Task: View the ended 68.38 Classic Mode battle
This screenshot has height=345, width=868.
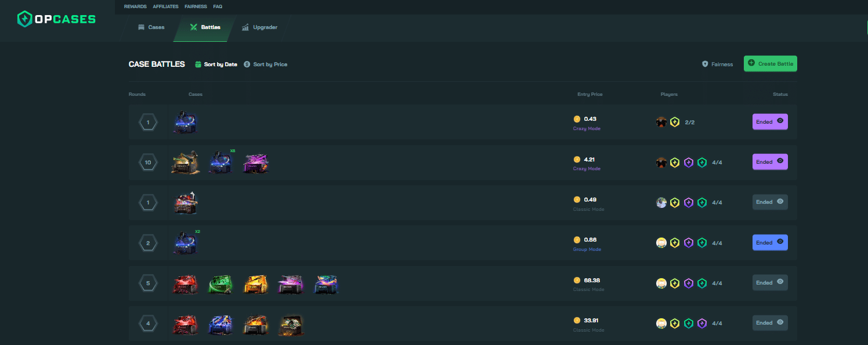Action: [x=770, y=283]
